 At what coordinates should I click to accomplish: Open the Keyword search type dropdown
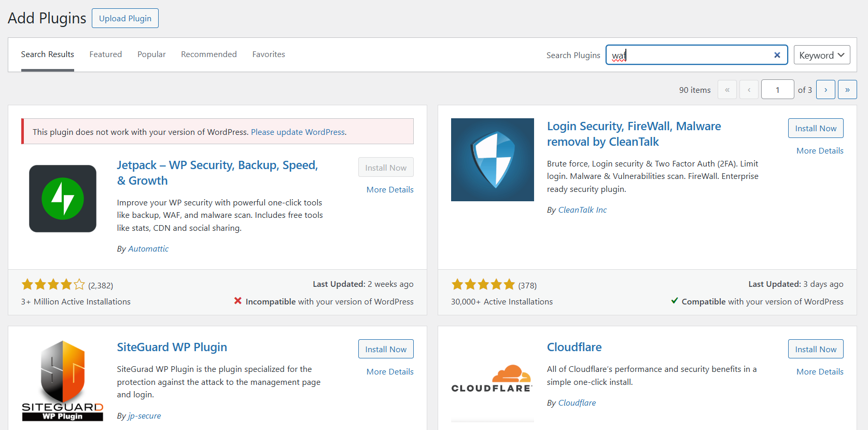coord(822,55)
